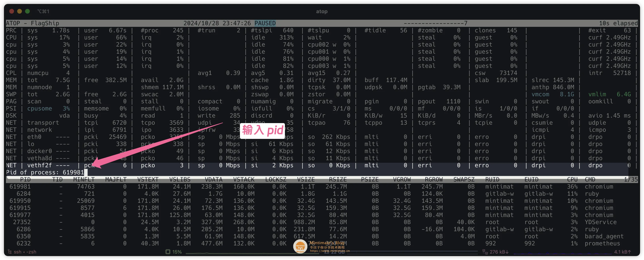Click the 'buff 117.4M' memory value
This screenshot has width=644, height=260.
pyautogui.click(x=386, y=80)
